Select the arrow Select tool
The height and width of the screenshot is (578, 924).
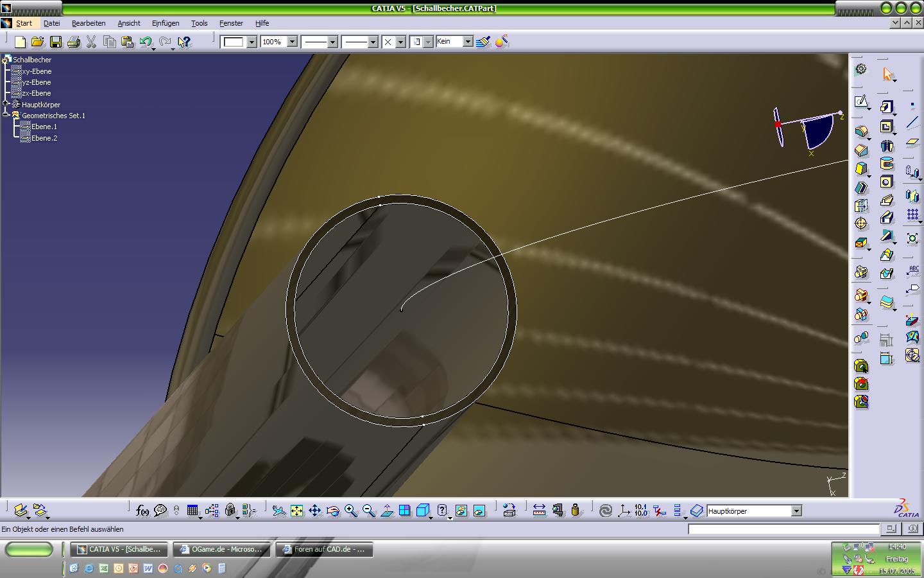(x=888, y=74)
